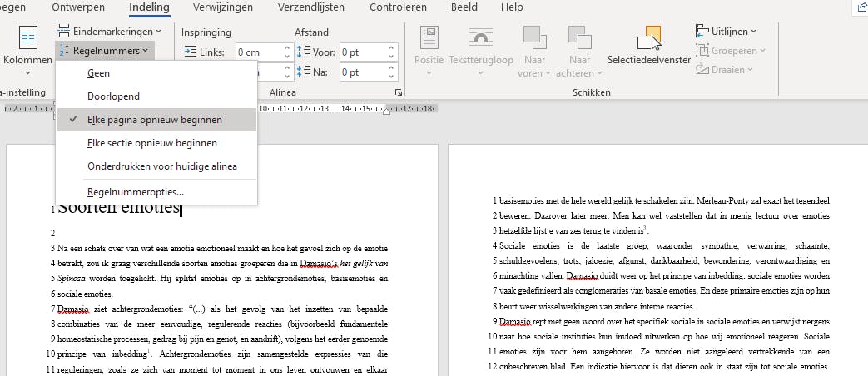Select checked option Elke pagina opnieuw beginnen
The height and width of the screenshot is (376, 868).
point(154,120)
